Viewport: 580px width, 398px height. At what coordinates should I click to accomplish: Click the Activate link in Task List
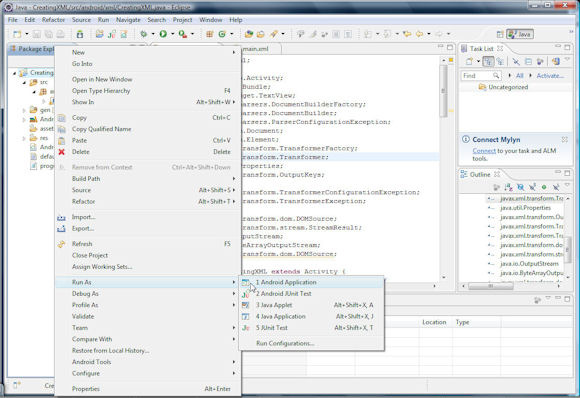coord(550,75)
